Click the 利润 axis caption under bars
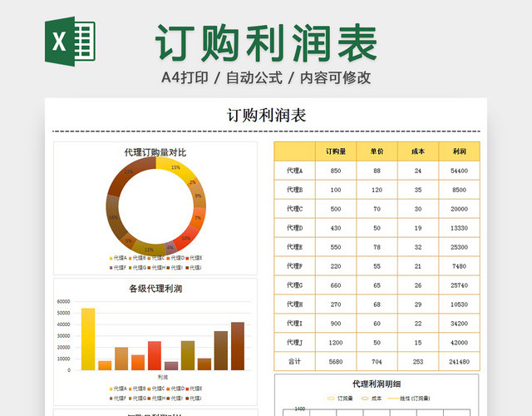Viewport: 532px width, 416px height. [163, 377]
